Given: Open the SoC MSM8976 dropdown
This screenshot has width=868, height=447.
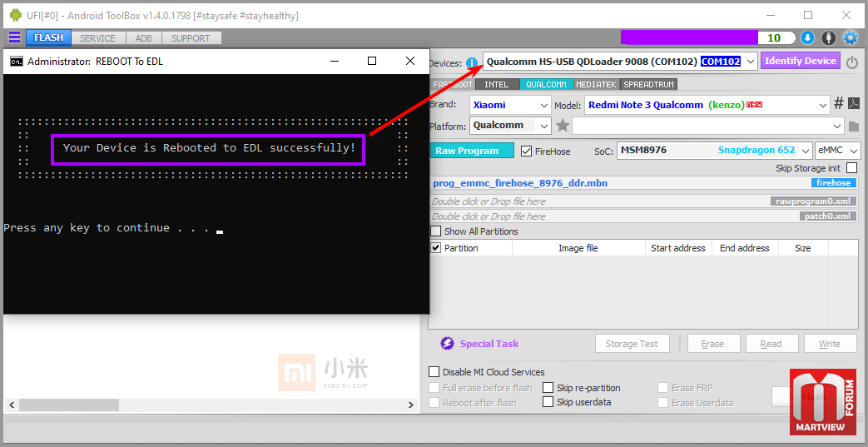Looking at the screenshot, I should (714, 150).
